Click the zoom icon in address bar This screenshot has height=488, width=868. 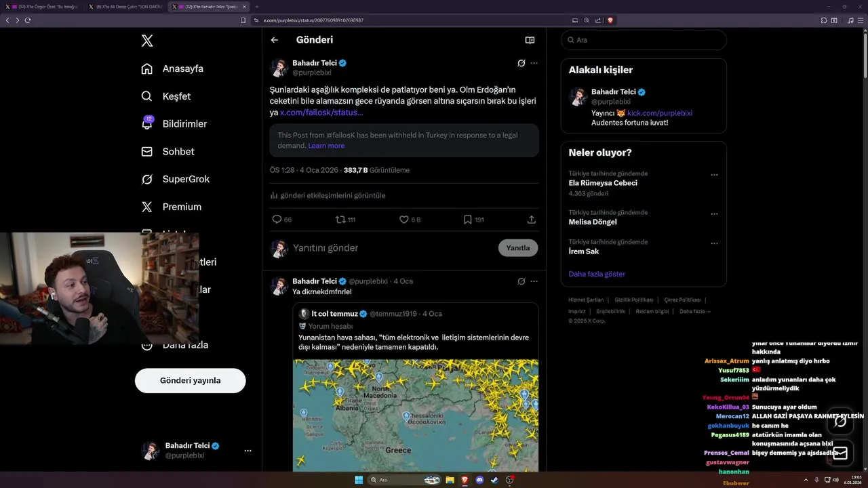pyautogui.click(x=587, y=20)
